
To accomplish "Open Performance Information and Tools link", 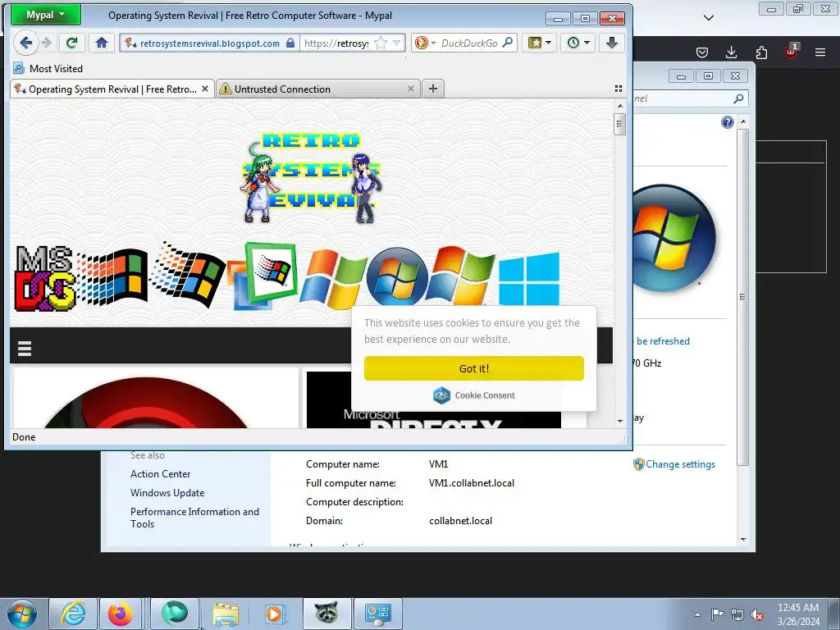I will pos(194,518).
